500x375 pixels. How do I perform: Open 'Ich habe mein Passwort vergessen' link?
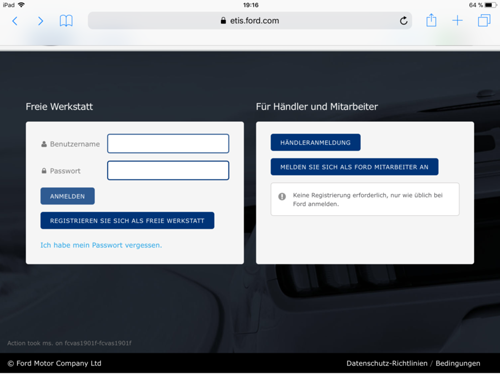101,245
